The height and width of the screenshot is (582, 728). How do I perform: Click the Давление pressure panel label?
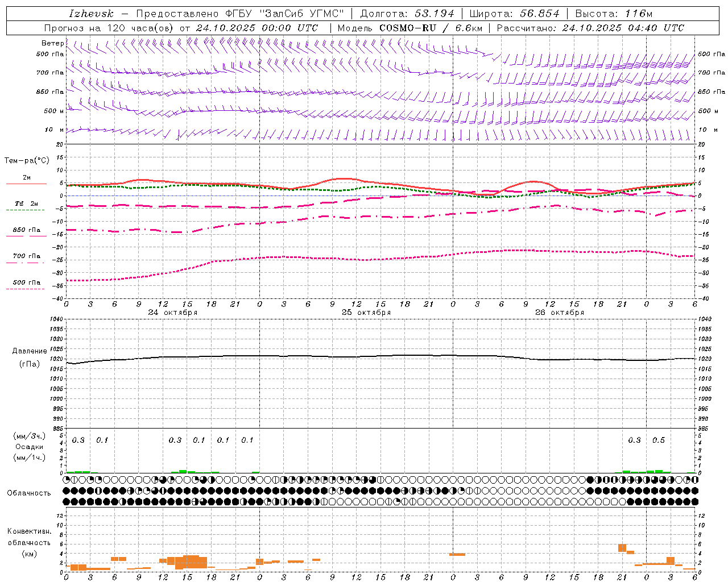tap(30, 351)
